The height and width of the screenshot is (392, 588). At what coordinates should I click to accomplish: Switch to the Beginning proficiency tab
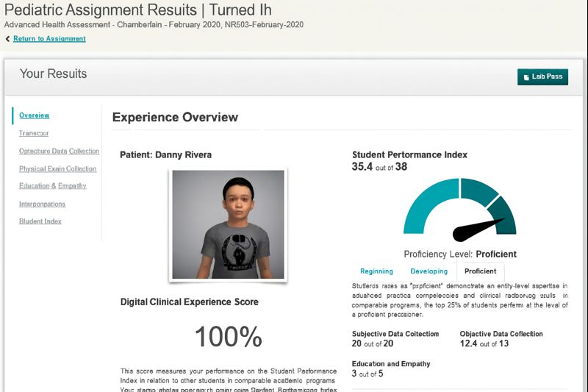(x=376, y=271)
